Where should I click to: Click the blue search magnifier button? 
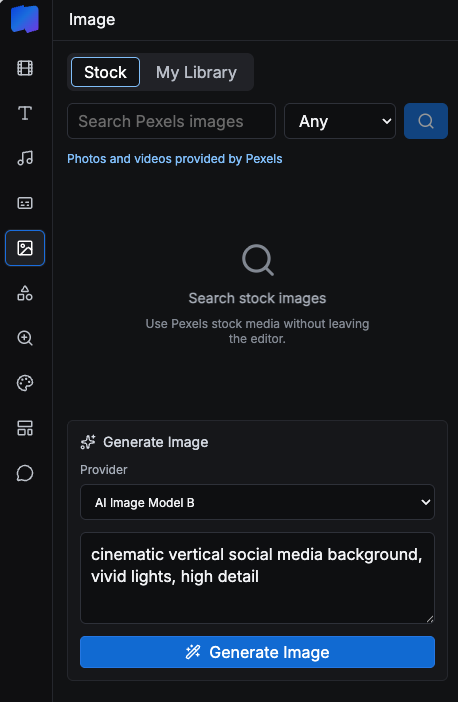[x=426, y=121]
